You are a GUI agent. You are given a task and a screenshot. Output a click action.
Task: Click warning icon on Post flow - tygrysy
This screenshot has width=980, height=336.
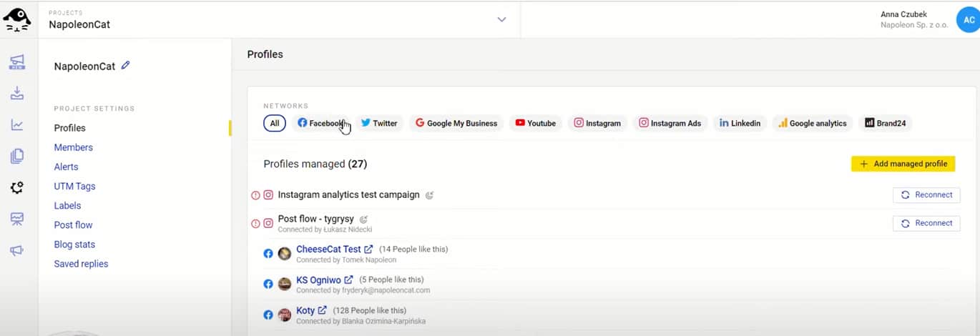click(255, 224)
